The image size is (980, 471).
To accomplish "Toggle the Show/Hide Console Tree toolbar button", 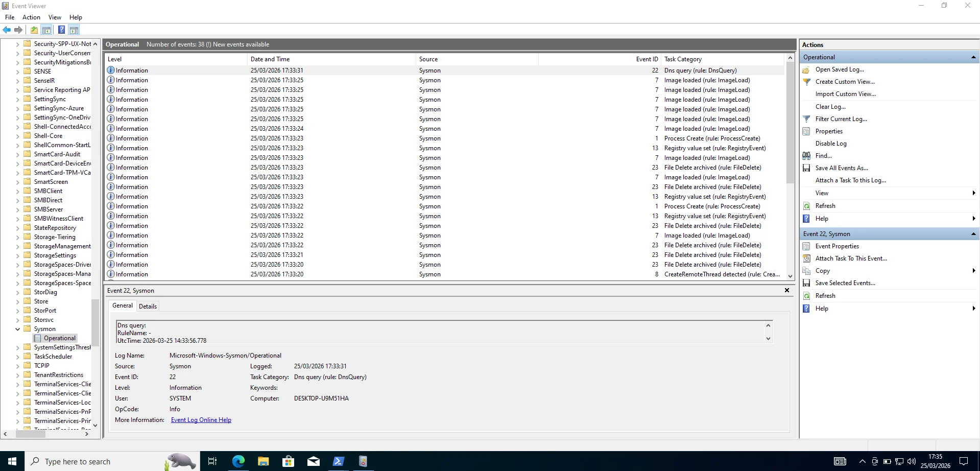I will pyautogui.click(x=46, y=30).
